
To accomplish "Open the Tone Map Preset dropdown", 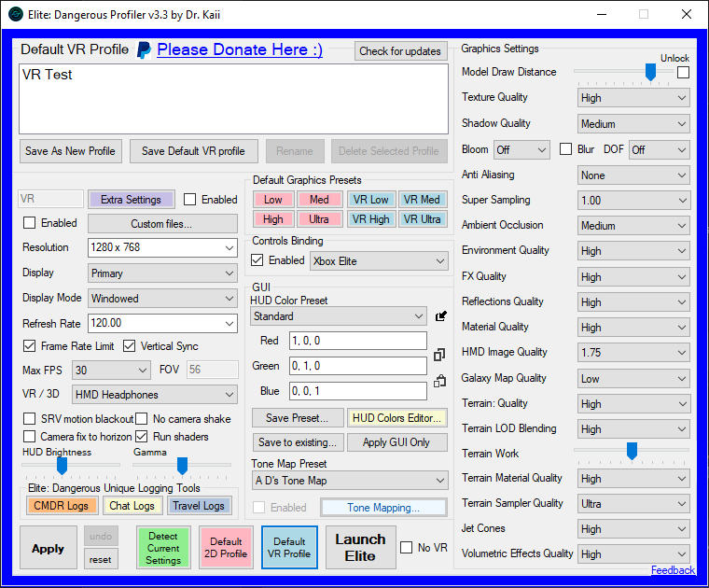I will (x=350, y=481).
